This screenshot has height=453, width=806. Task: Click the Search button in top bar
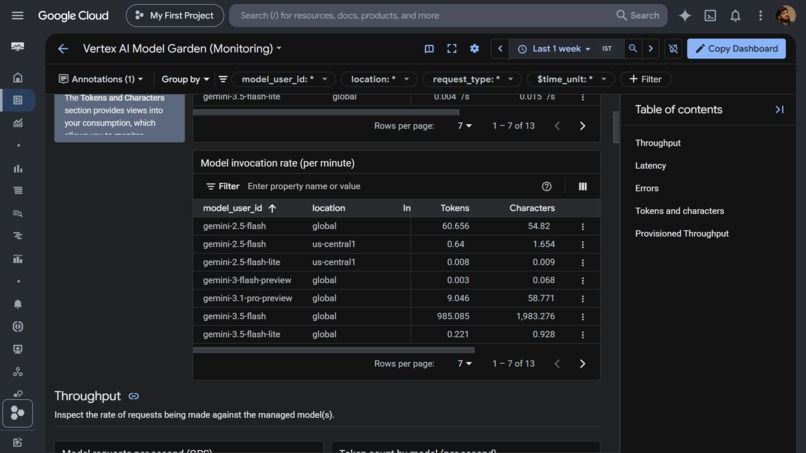point(637,15)
